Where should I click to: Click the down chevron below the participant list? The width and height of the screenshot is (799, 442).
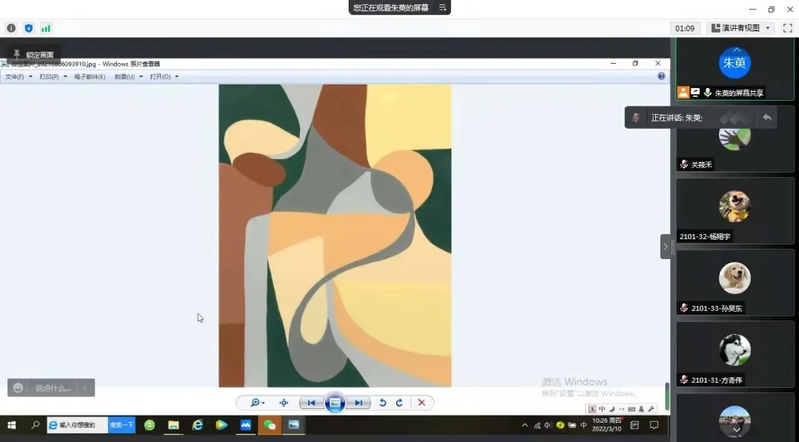pos(737,430)
